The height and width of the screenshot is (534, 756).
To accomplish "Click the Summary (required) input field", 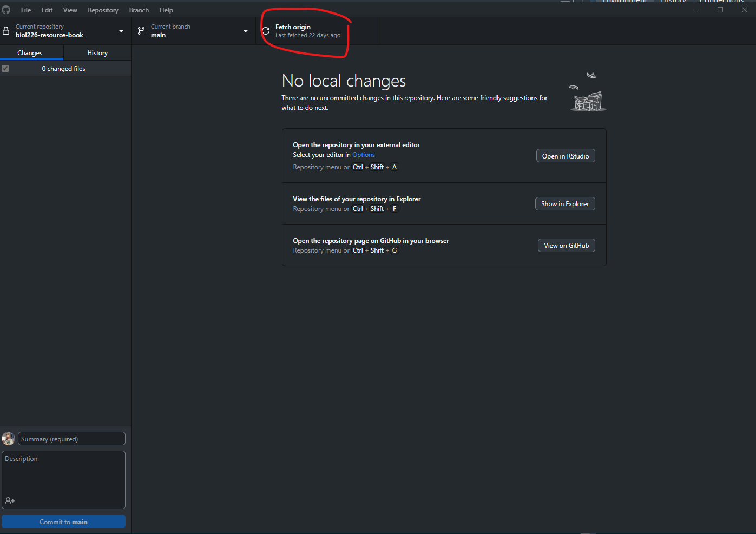I will point(71,439).
